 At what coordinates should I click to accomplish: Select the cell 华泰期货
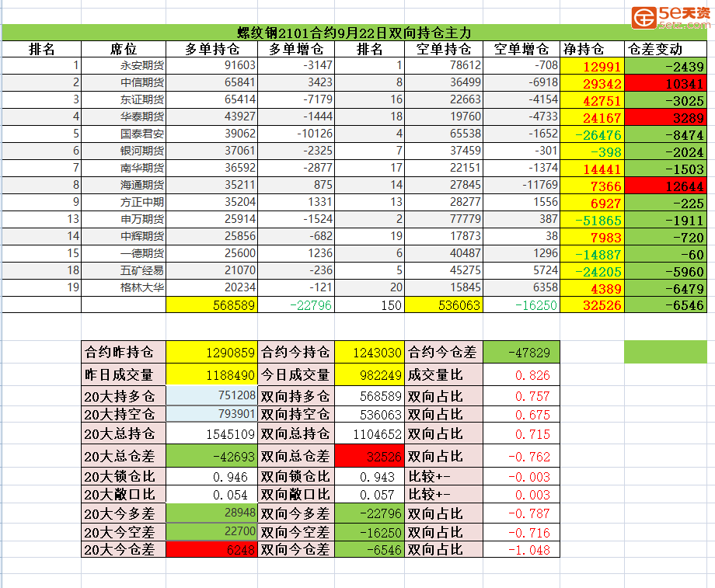(124, 117)
